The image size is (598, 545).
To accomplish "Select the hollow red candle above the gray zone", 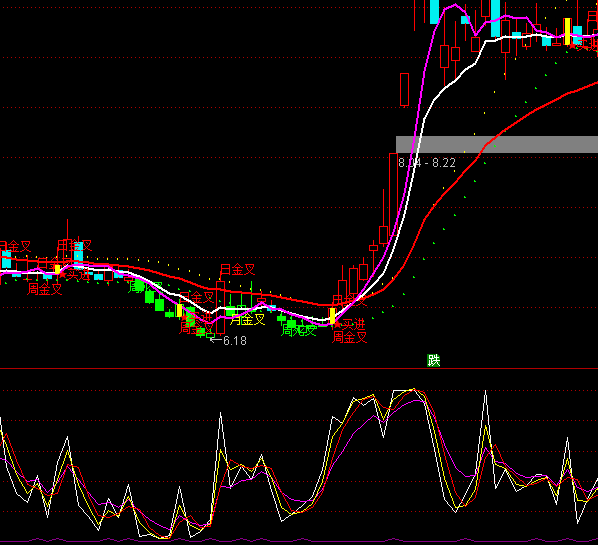I will 404,90.
